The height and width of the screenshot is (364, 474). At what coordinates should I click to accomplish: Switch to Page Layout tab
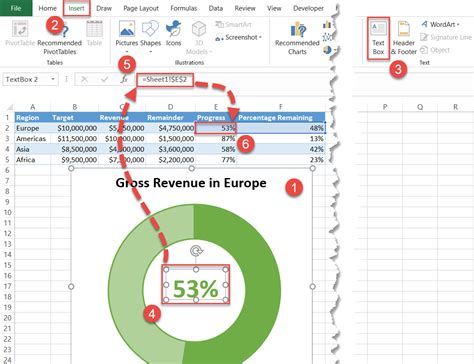tap(141, 8)
